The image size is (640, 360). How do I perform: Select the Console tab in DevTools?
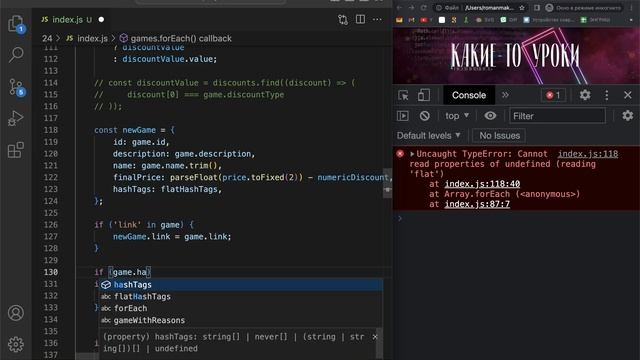point(469,95)
